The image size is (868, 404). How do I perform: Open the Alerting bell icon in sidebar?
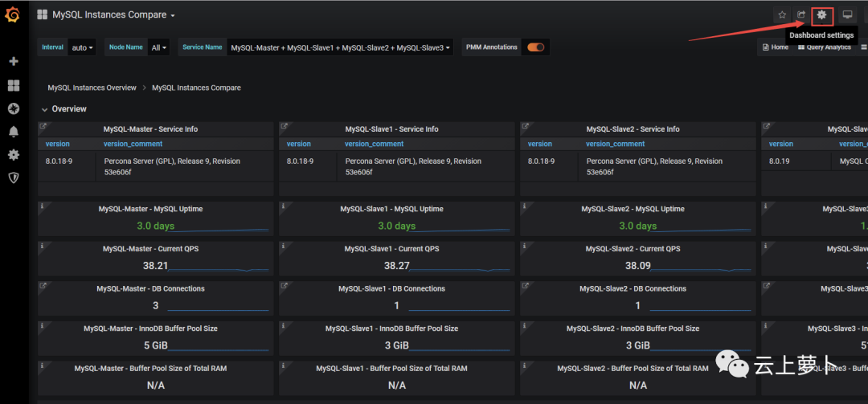[x=14, y=131]
